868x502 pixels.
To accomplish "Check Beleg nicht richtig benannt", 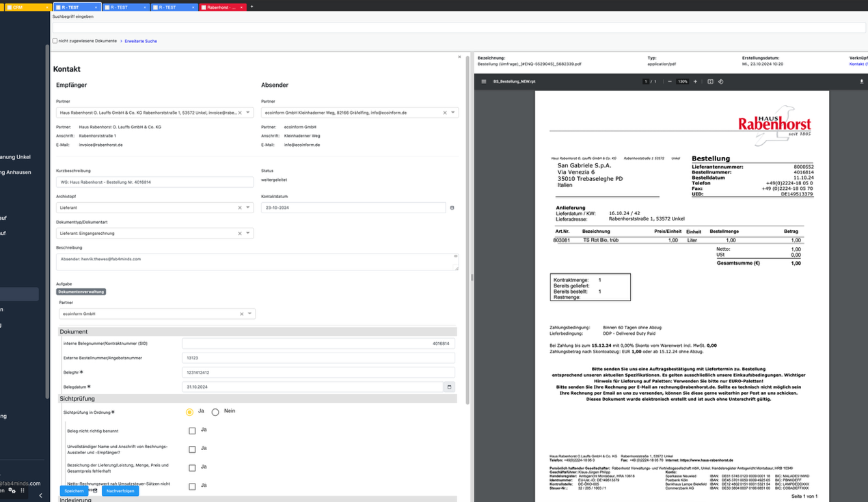I will point(192,430).
